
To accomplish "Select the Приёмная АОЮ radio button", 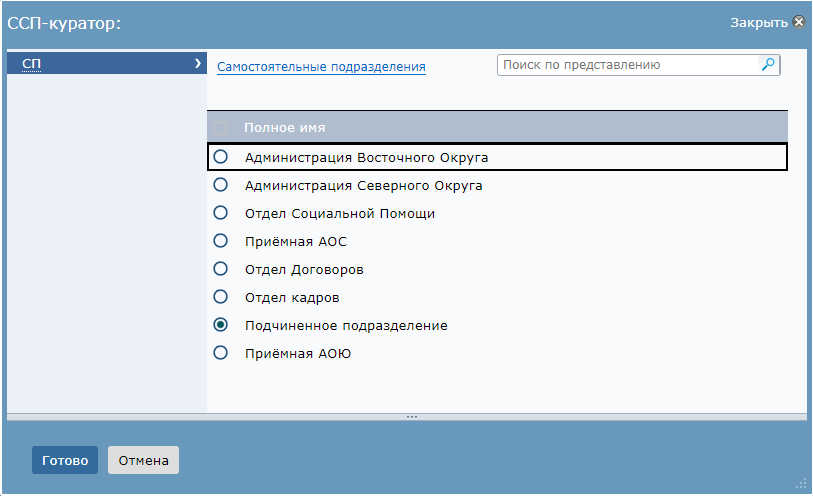I will 220,352.
